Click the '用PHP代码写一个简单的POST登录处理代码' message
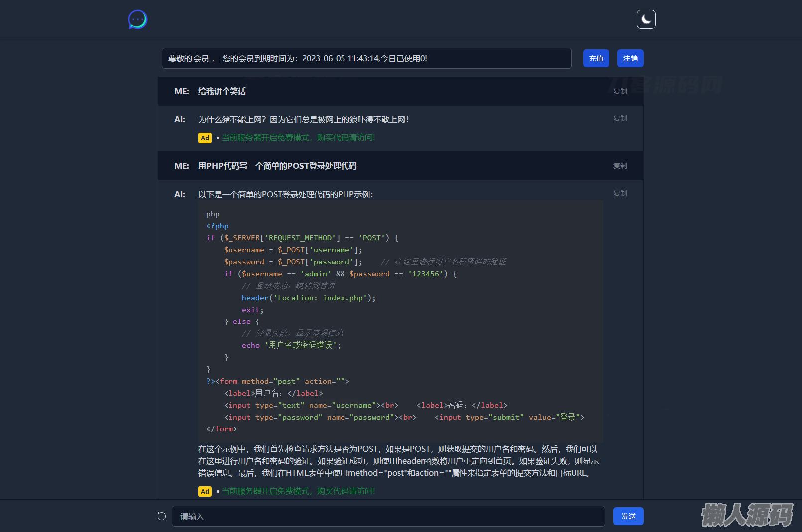 pos(277,166)
